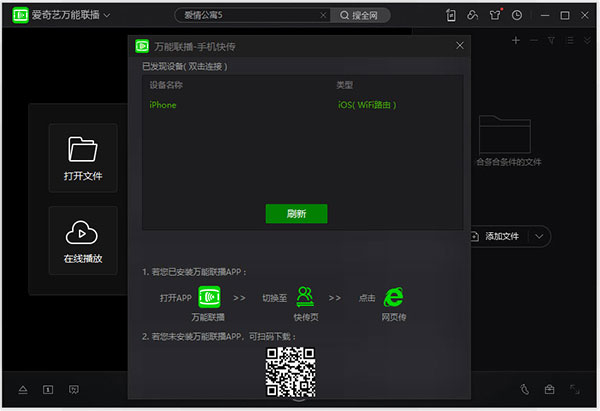Click the 网页传 browser icon
Image resolution: width=600 pixels, height=411 pixels.
click(x=394, y=297)
